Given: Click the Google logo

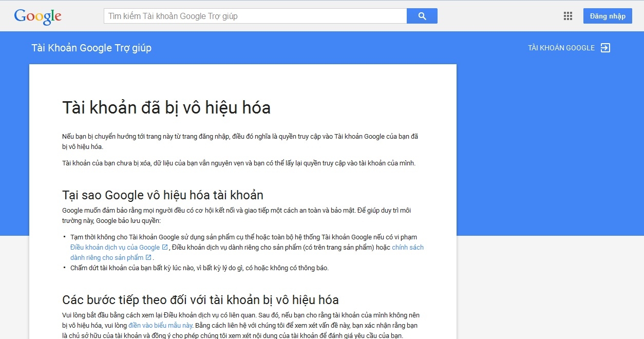Looking at the screenshot, I should [x=37, y=16].
